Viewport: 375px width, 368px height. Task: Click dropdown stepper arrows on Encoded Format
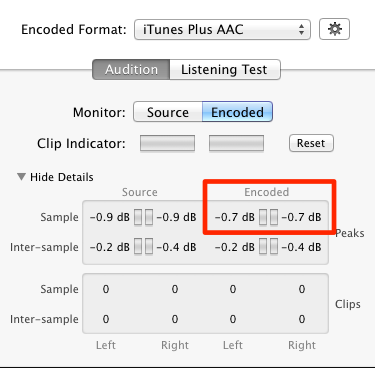point(301,29)
